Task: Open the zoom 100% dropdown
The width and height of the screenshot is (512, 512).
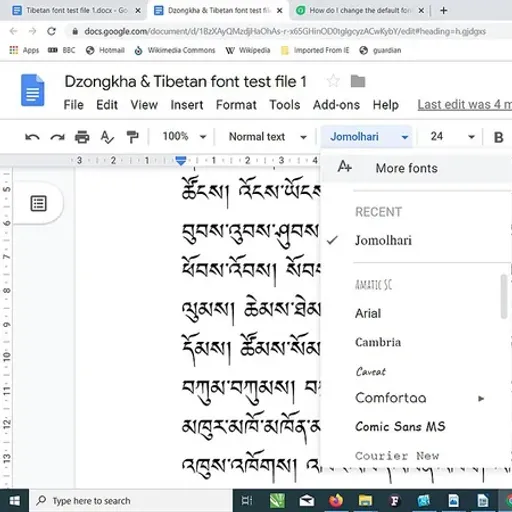Action: click(x=184, y=137)
